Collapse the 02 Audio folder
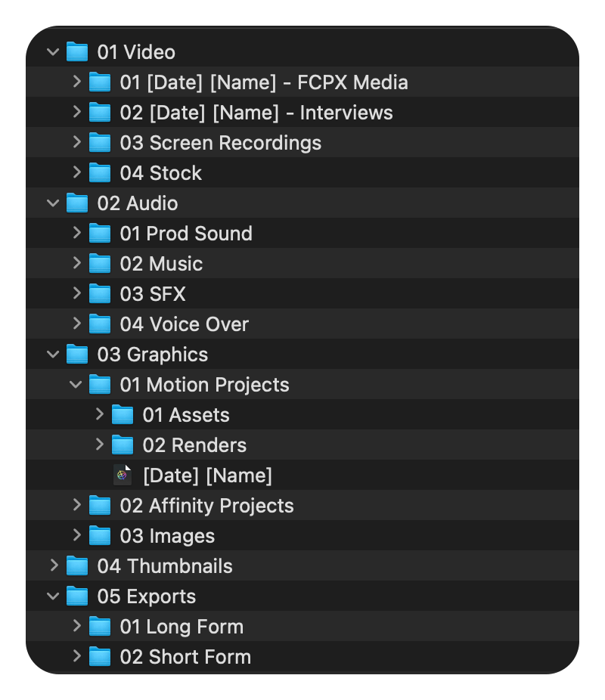The width and height of the screenshot is (605, 700). coord(53,203)
